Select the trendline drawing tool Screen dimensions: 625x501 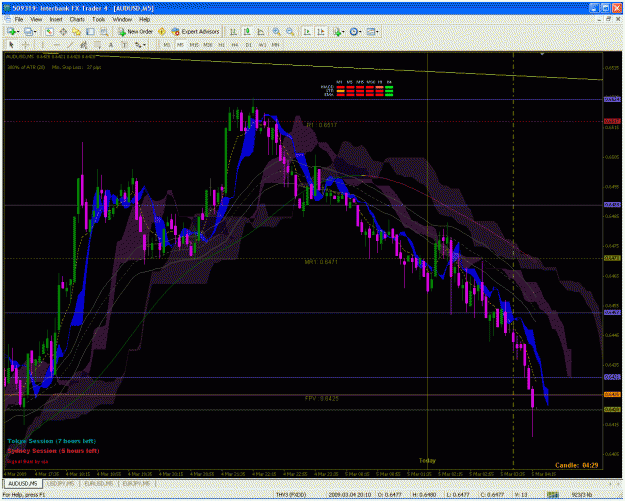click(70, 45)
